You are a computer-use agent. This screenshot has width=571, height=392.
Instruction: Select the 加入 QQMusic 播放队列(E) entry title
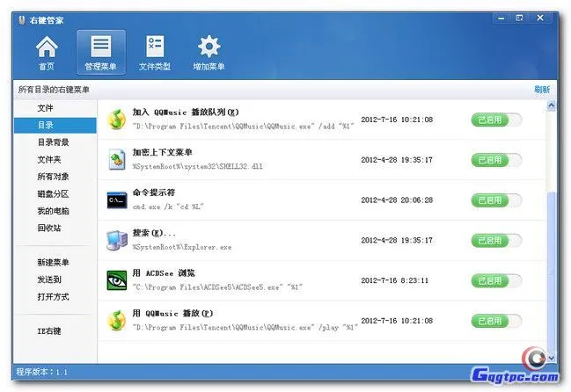click(x=186, y=112)
